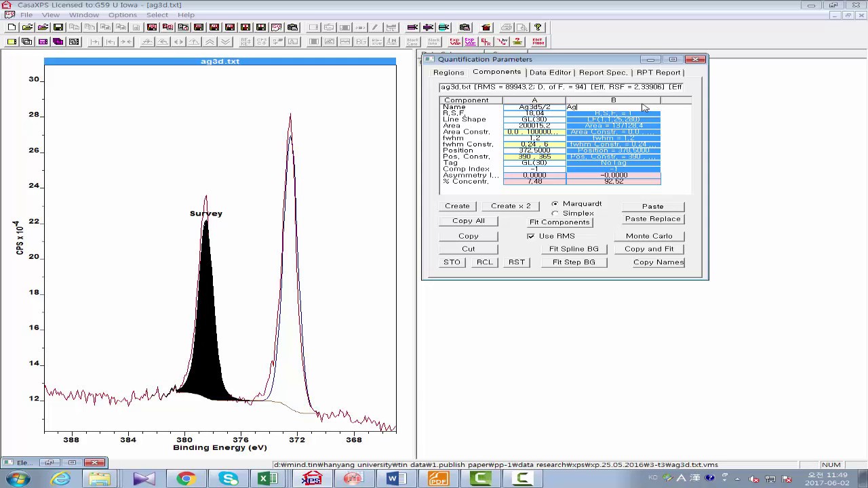Click the Monte Carlo button
Screen dimensions: 868x488
[x=649, y=236]
